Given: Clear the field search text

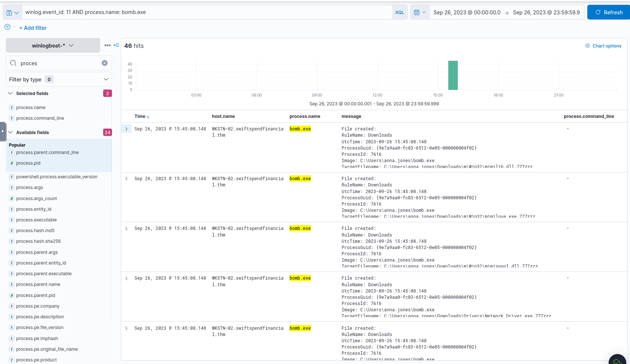Looking at the screenshot, I should click(x=105, y=63).
